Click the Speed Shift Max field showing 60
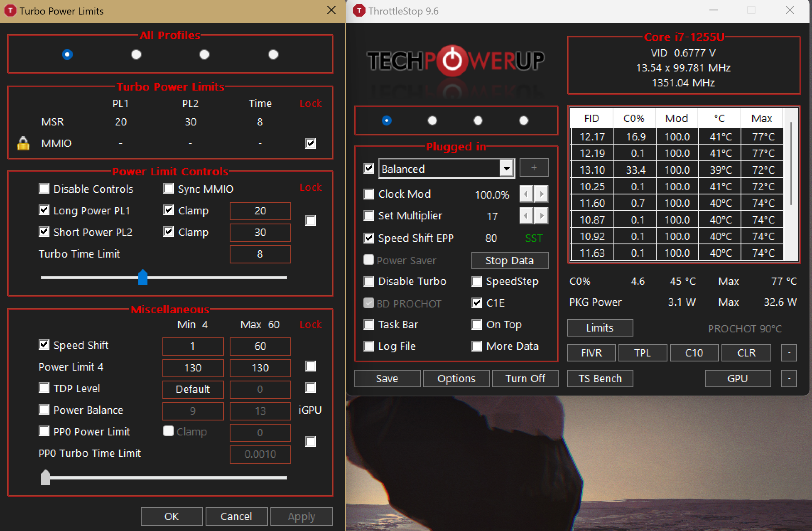 coord(260,346)
